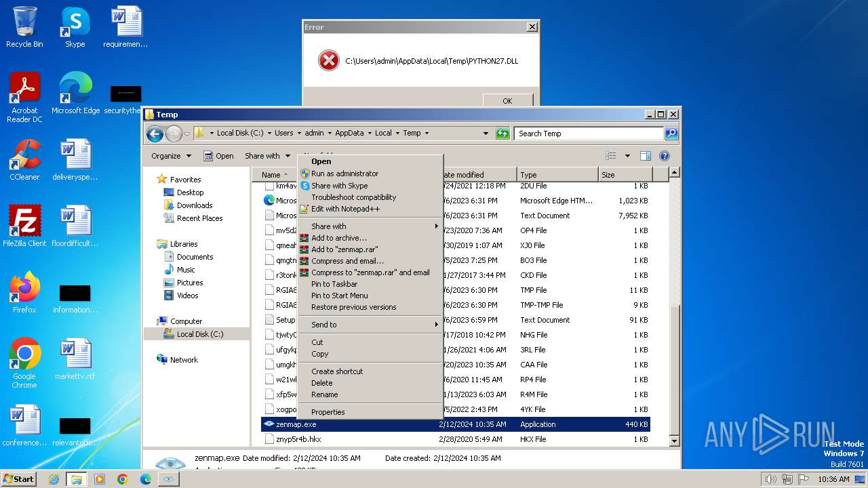Image resolution: width=868 pixels, height=488 pixels.
Task: Open Internet Explorer from taskbar
Action: click(54, 479)
